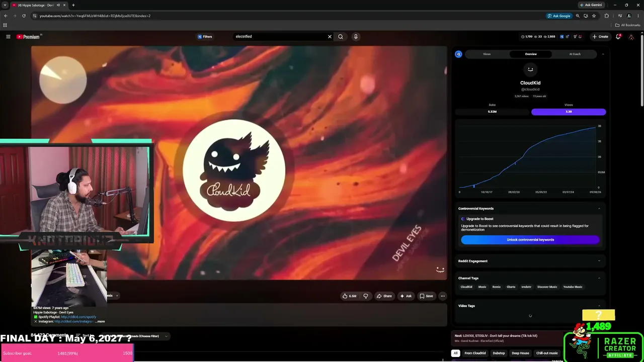Collapse the vidIQ panel with top chevron
This screenshot has height=362, width=644.
click(x=603, y=54)
